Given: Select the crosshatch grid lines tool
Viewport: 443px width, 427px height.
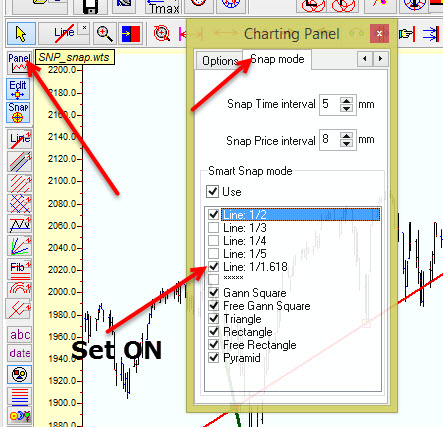Looking at the screenshot, I should click(20, 204).
